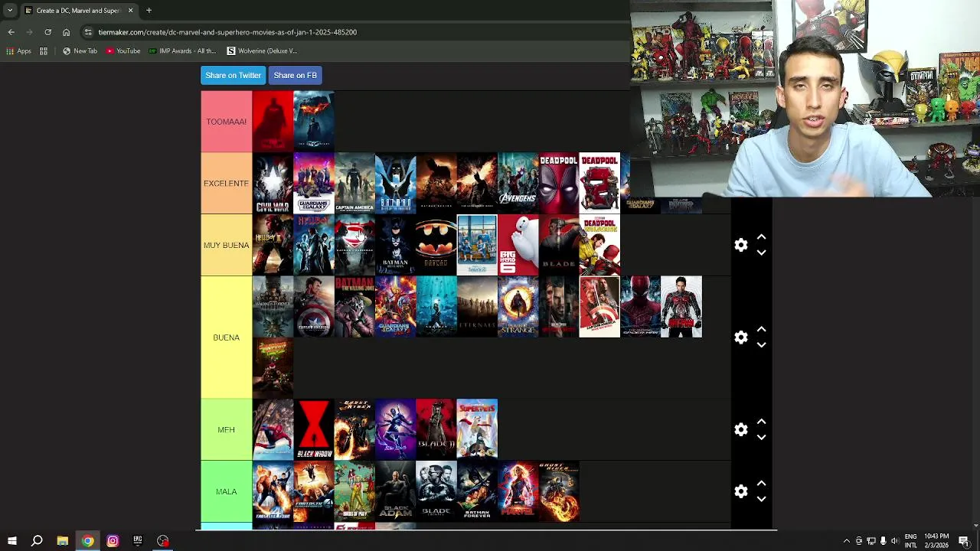Viewport: 980px width, 551px height.
Task: Select Avengers poster in EXCELENTE tier
Action: point(518,184)
